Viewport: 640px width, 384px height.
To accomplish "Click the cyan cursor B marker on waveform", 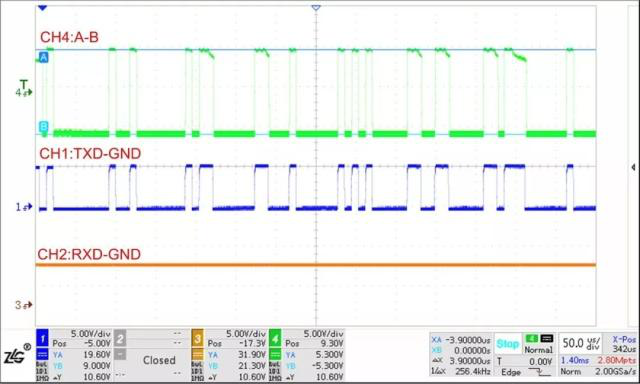I will coord(43,127).
